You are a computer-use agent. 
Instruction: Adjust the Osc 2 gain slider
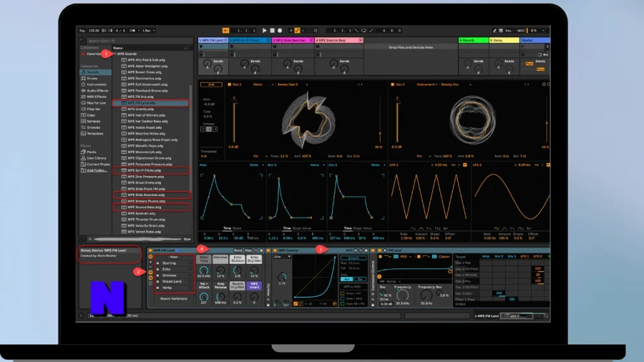coord(397,121)
